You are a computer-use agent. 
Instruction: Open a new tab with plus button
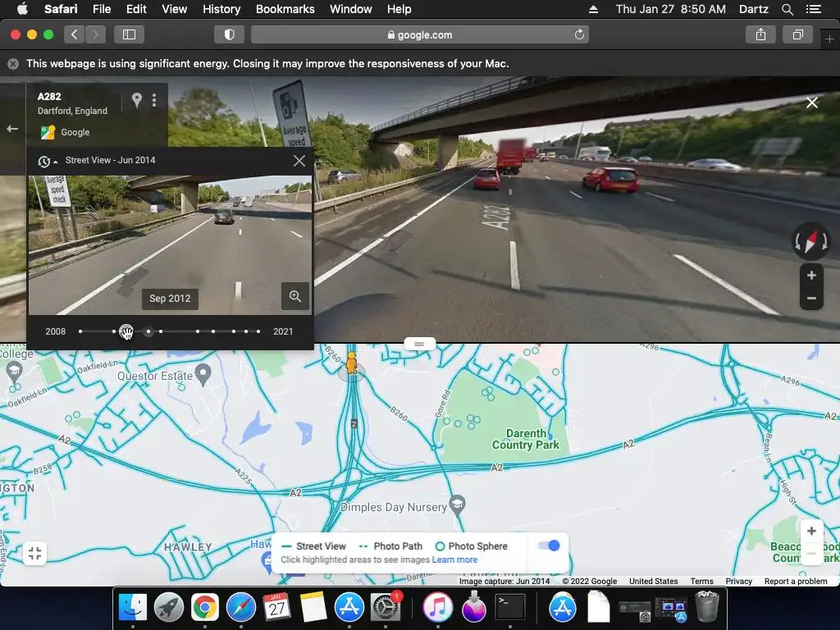click(829, 39)
